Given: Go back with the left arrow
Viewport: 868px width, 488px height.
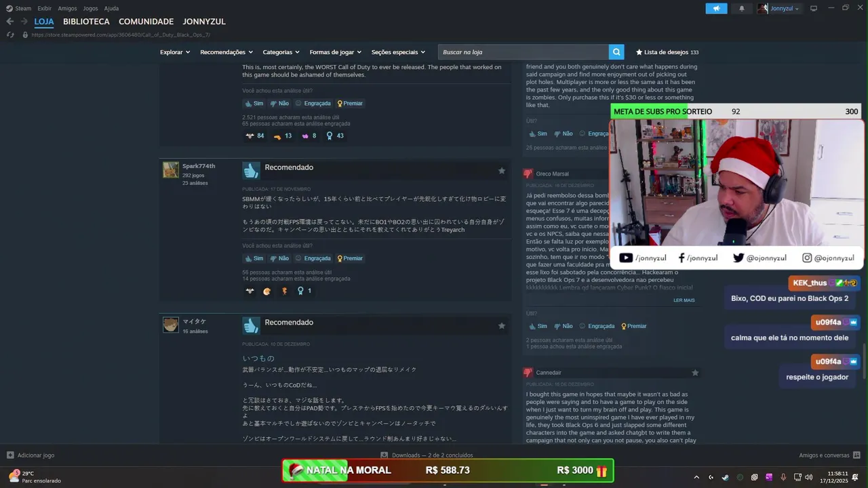Looking at the screenshot, I should [9, 21].
